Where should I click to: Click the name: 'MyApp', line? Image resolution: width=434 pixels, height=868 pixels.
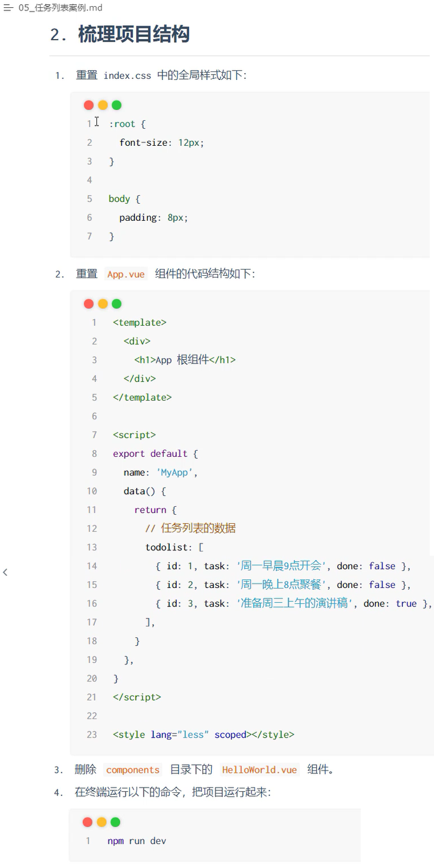(161, 473)
